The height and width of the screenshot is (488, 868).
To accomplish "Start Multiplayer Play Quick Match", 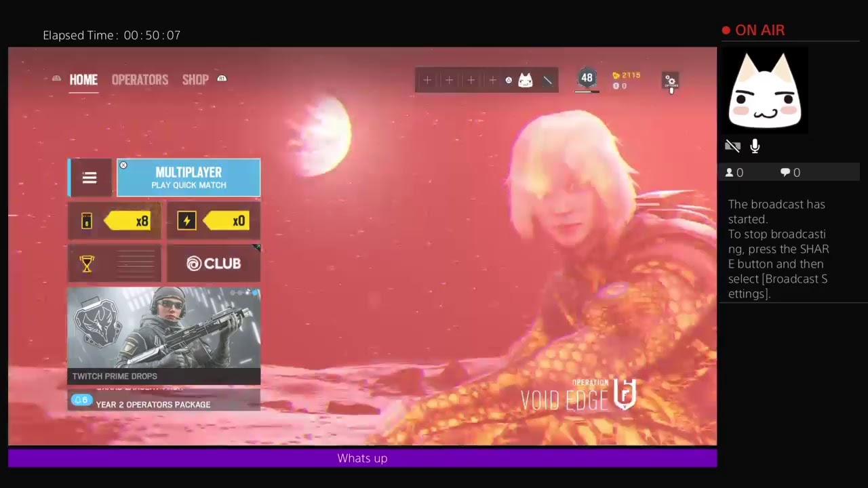I will tap(189, 178).
